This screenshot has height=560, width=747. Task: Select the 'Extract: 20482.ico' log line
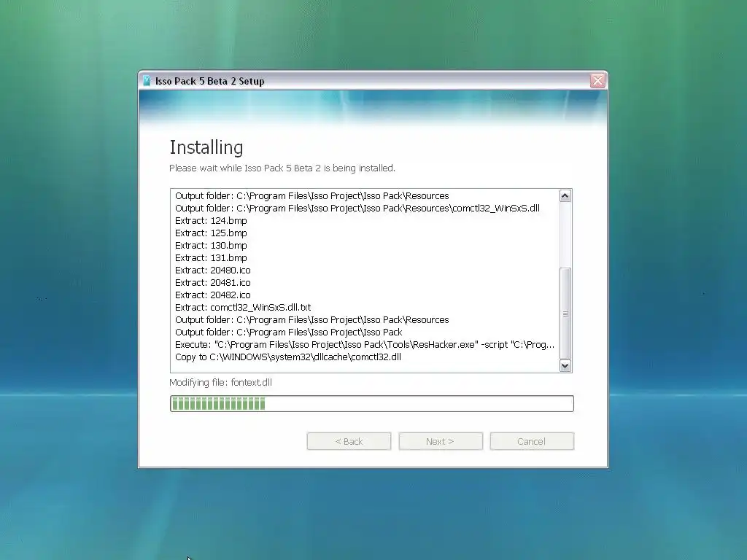point(213,295)
